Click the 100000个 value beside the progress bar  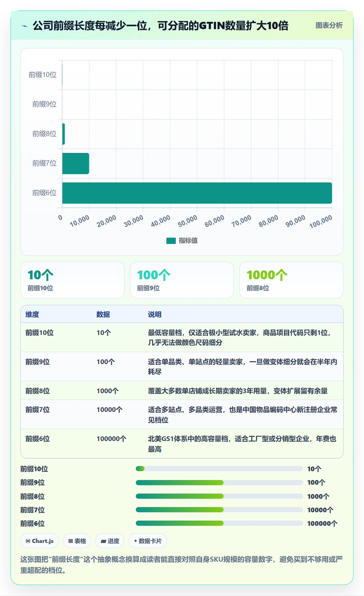tap(322, 524)
